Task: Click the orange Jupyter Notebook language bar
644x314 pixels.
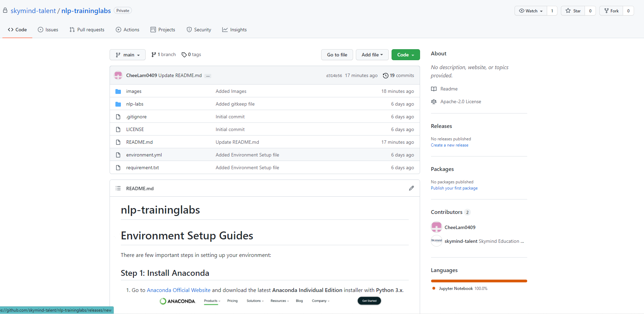Action: click(479, 281)
